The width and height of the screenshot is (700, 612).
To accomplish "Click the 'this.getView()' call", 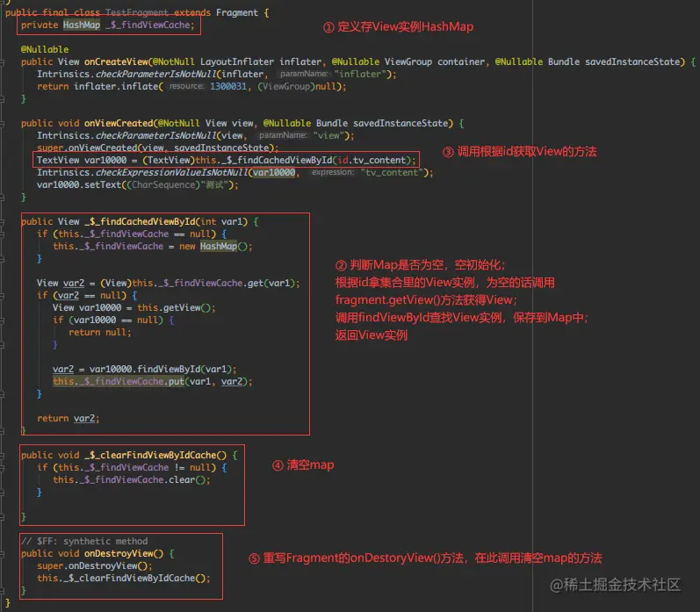I will click(x=174, y=308).
